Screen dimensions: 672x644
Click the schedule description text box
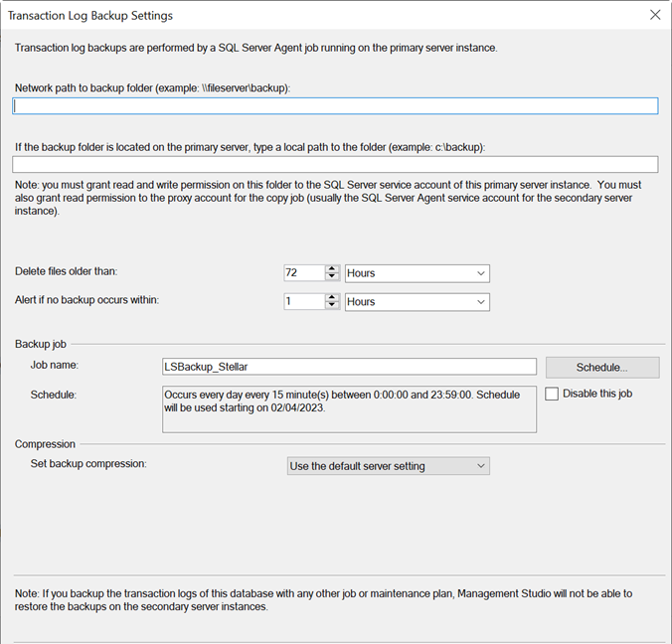(x=349, y=409)
